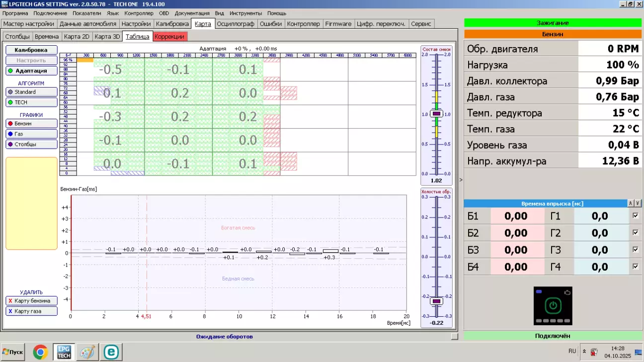Click the 96 % load row header

click(68, 60)
